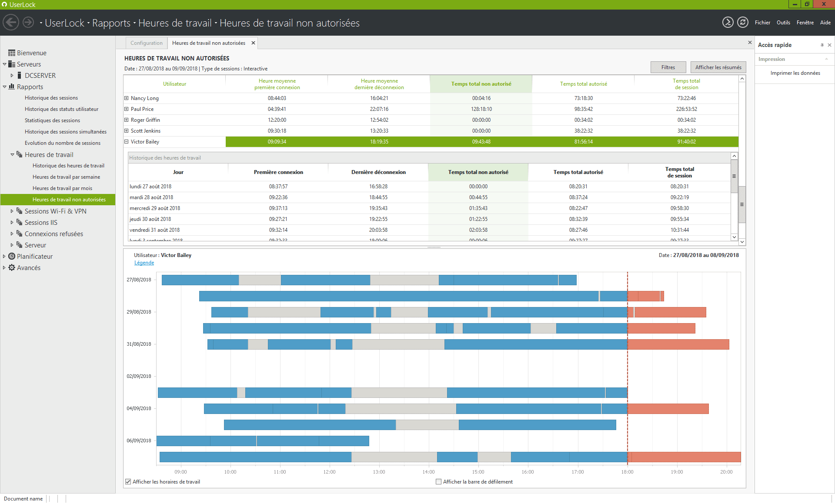Image resolution: width=835 pixels, height=504 pixels.
Task: Open the Fenêtre menu
Action: 805,23
